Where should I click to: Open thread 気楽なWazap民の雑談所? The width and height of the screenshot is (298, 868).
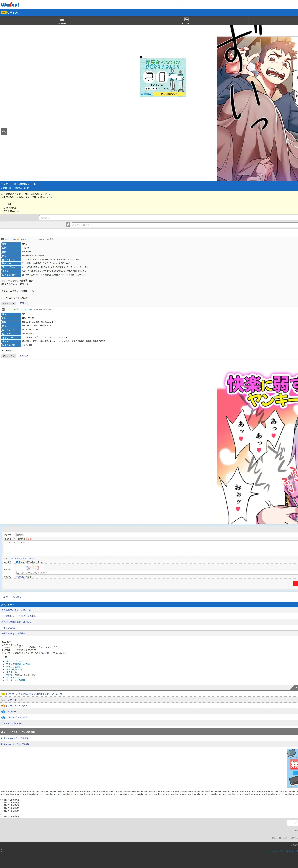coord(13,633)
